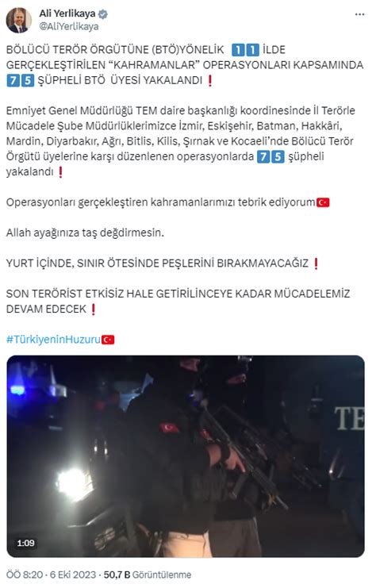
Task: Play the embedded video thumbnail
Action: coord(186,456)
